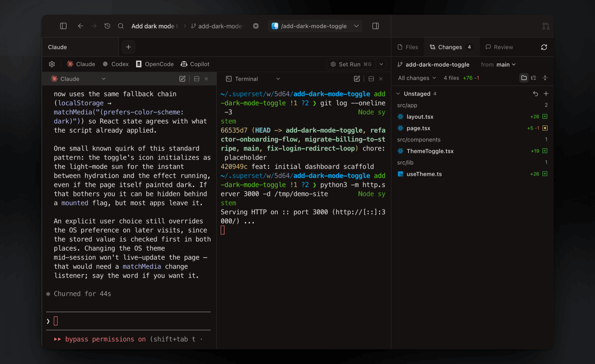Screen dimensions: 595x364
Task: Select the src/components folder row
Action: [472, 140]
